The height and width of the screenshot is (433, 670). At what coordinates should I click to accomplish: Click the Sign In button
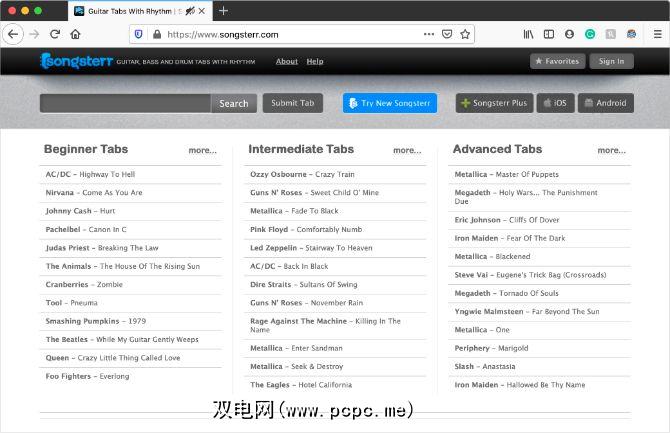coord(611,61)
